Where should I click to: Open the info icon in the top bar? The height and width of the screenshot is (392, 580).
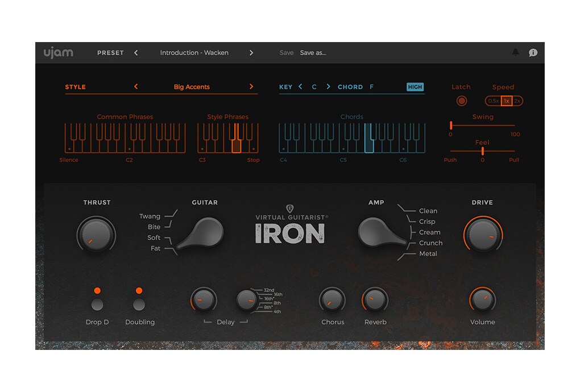[x=533, y=52]
